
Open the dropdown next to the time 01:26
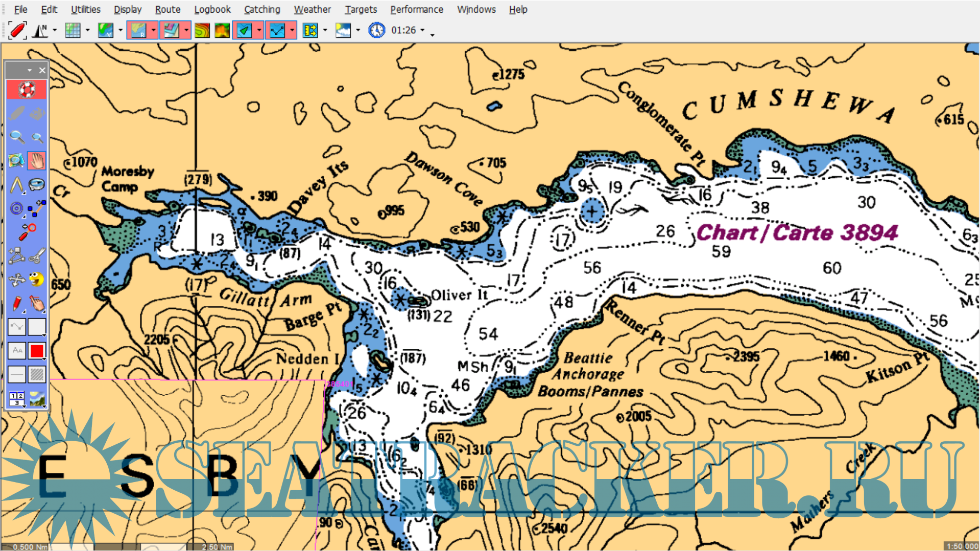tap(423, 31)
